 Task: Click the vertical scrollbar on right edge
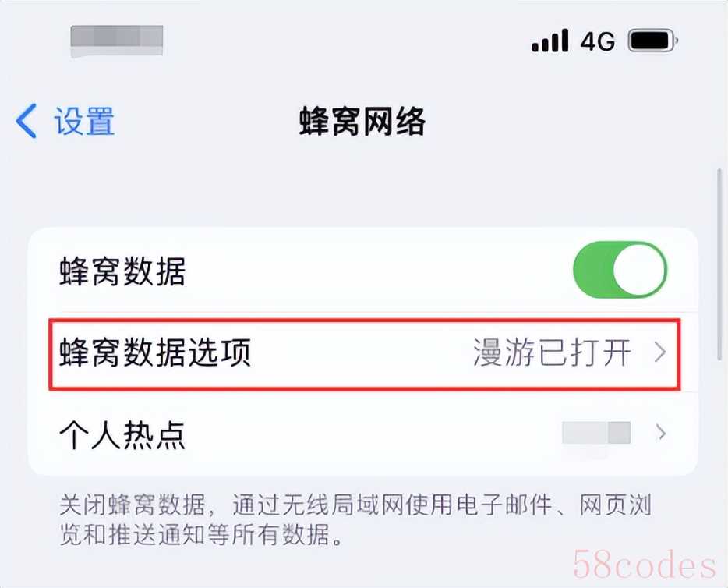click(x=719, y=264)
